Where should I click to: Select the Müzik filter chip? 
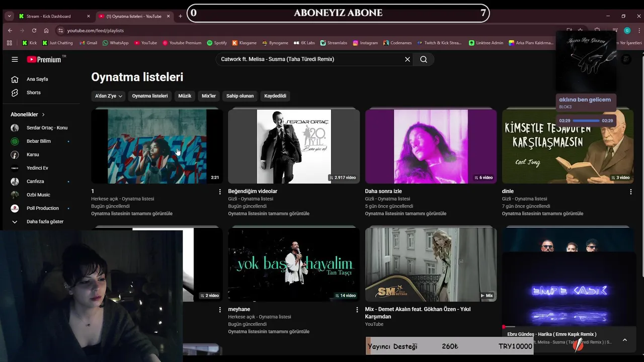tap(185, 96)
